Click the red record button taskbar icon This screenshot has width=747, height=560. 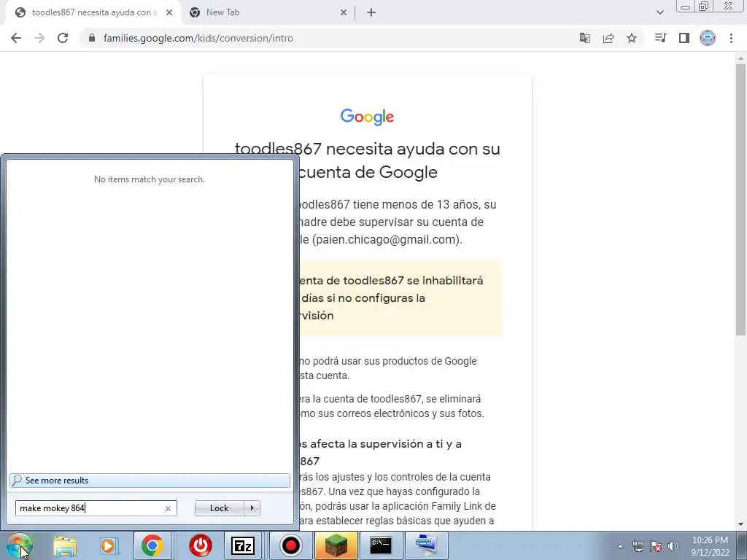290,545
